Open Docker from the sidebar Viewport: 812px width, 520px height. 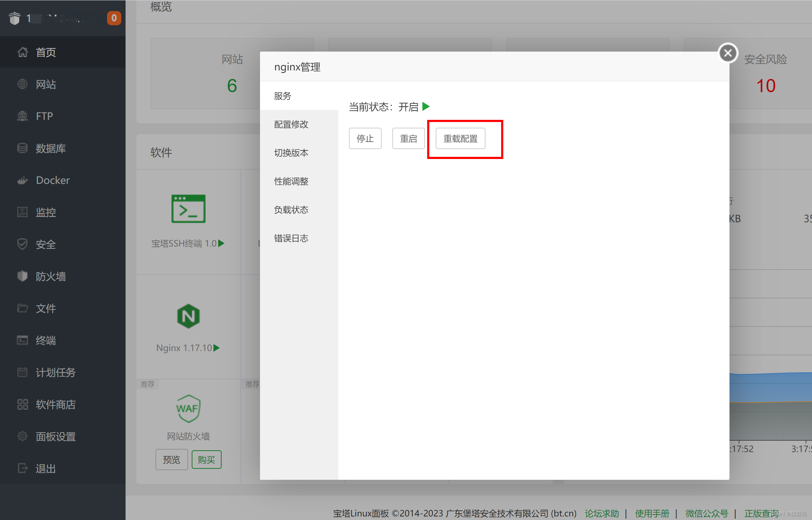[x=53, y=180]
